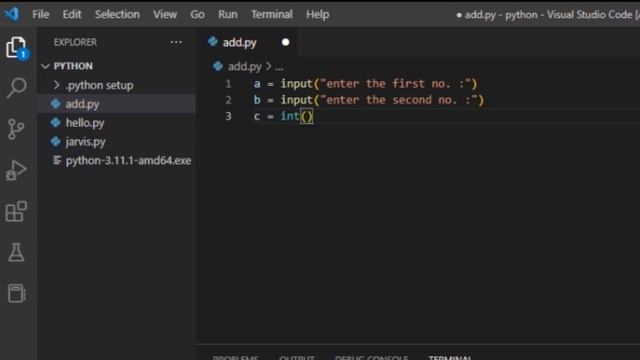Open the Source Control view icon
Screen dimensions: 640x360
16,129
